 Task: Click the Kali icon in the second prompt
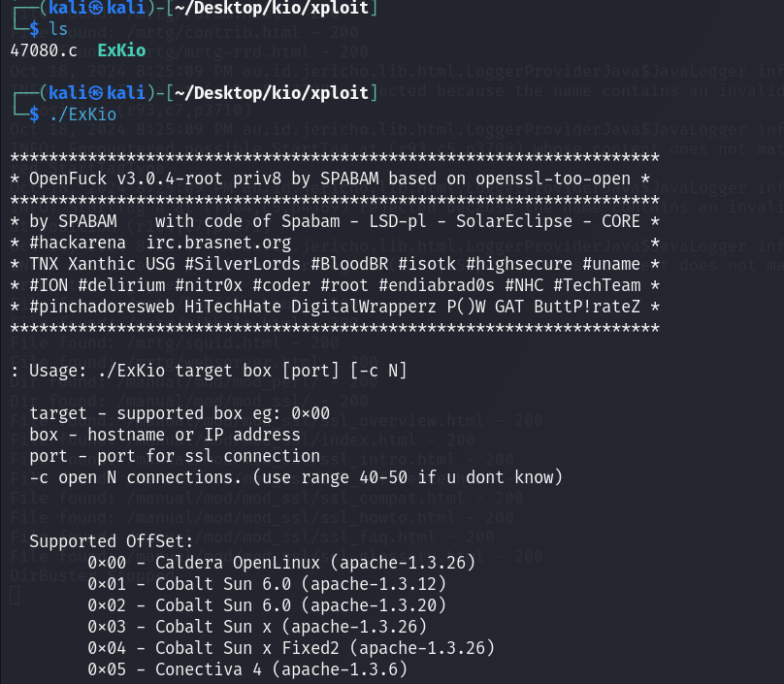pyautogui.click(x=96, y=92)
